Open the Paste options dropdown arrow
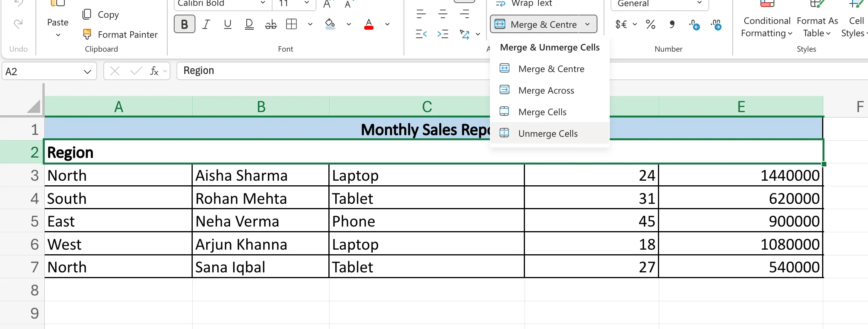The width and height of the screenshot is (868, 329). (58, 35)
